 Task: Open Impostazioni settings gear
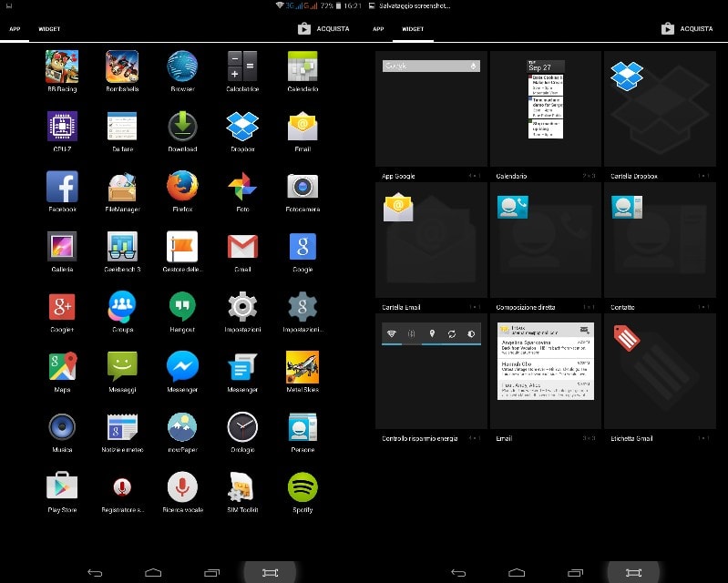click(x=242, y=307)
